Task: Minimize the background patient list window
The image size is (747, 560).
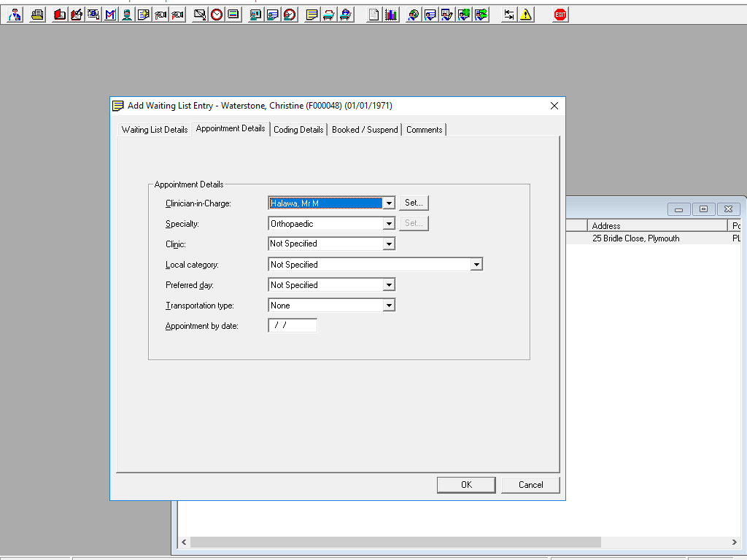Action: tap(679, 209)
